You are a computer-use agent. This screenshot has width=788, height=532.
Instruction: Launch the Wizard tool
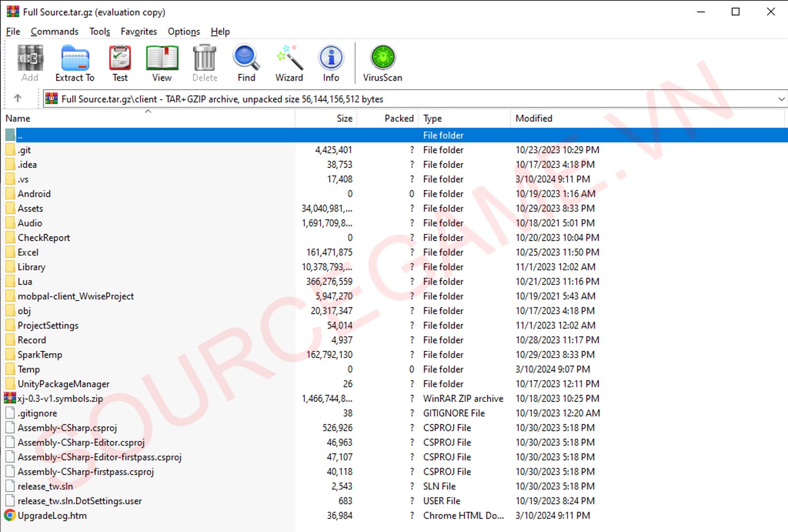(x=289, y=63)
